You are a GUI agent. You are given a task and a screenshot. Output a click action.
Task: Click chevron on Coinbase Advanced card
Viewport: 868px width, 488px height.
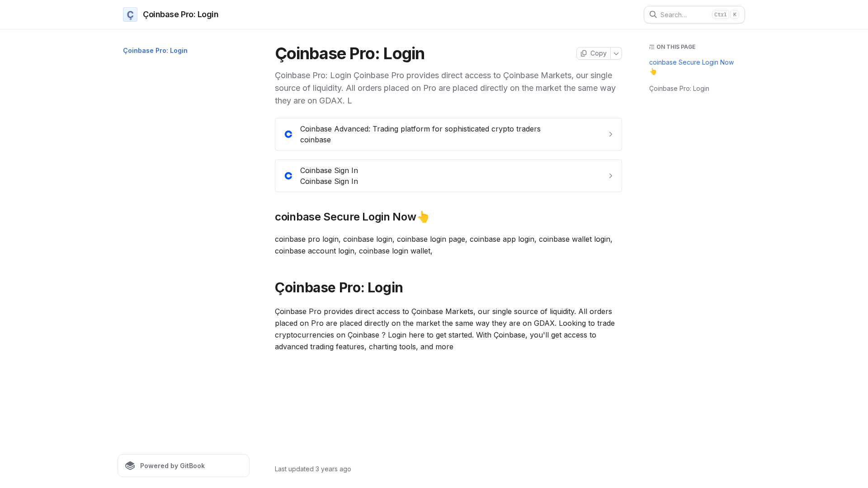pyautogui.click(x=610, y=134)
